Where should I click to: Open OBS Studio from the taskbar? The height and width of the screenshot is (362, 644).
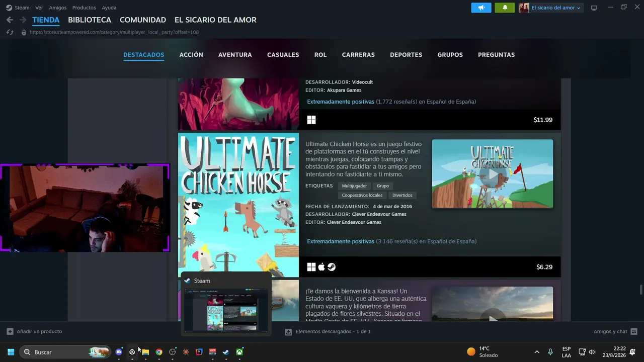coord(173,352)
